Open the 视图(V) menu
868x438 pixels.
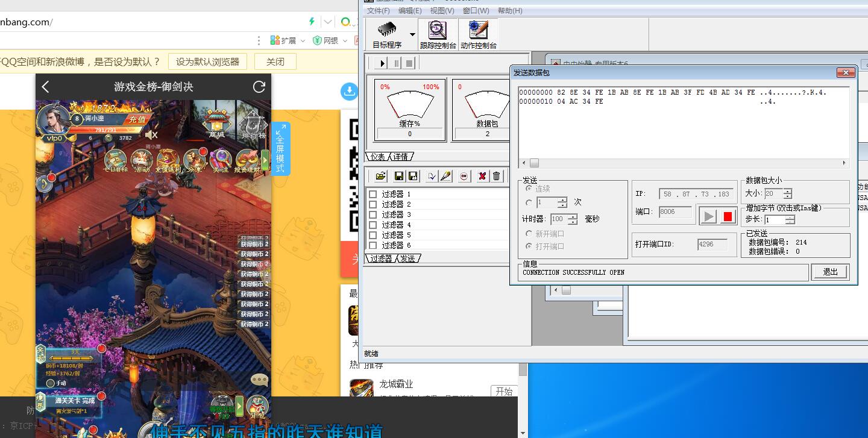[x=442, y=11]
